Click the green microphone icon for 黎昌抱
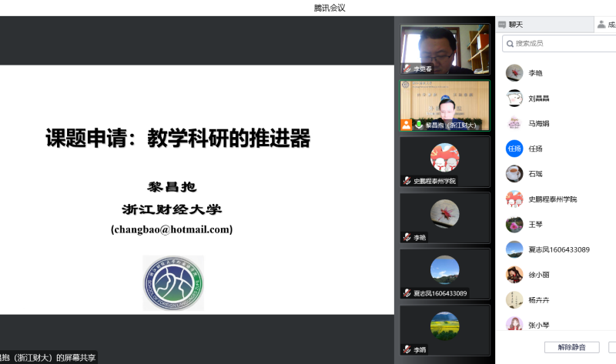The image size is (616, 364). 419,125
